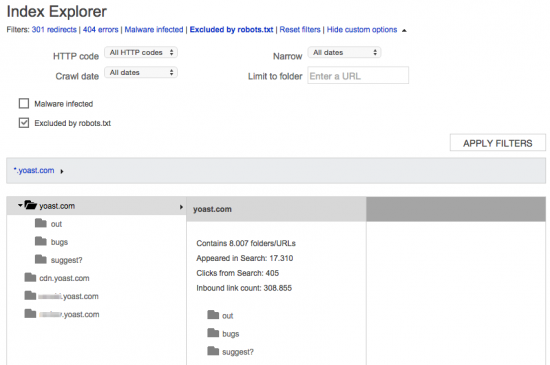Open the out folder in details pane
Screen dimensions: 550x365
(228, 316)
